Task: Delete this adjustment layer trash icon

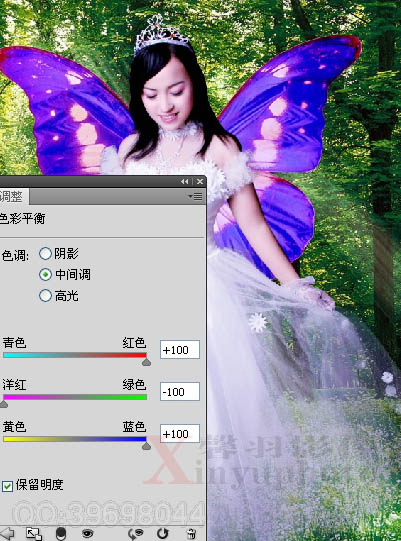Action: point(191,534)
